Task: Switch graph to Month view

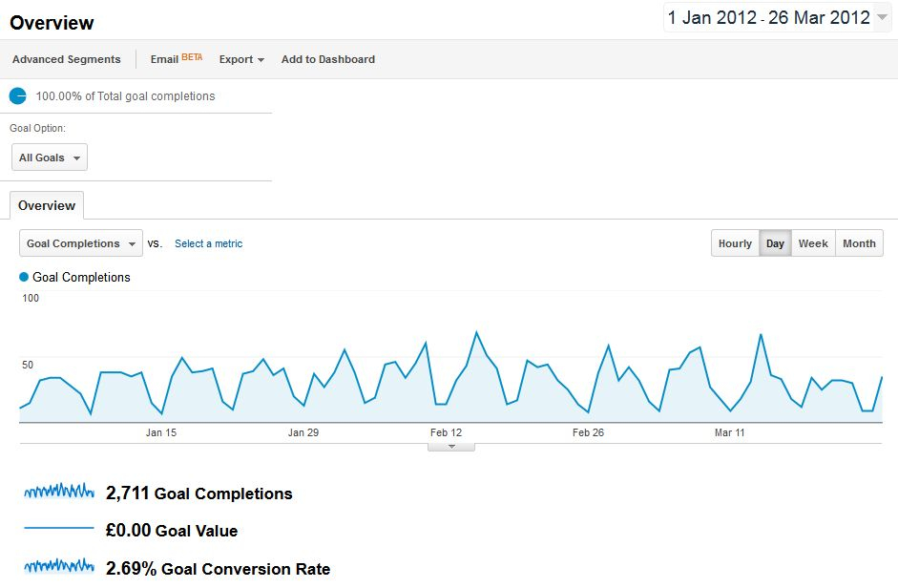Action: [x=859, y=243]
